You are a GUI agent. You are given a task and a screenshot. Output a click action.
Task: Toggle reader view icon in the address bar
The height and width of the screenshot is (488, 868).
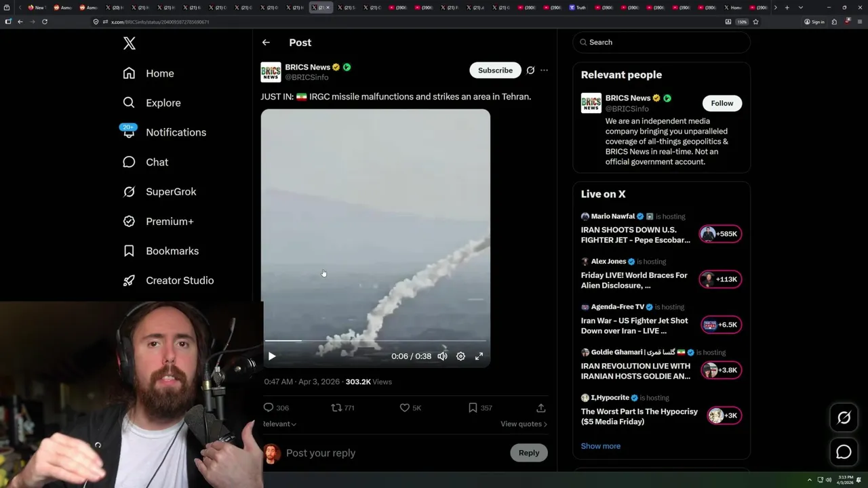728,22
